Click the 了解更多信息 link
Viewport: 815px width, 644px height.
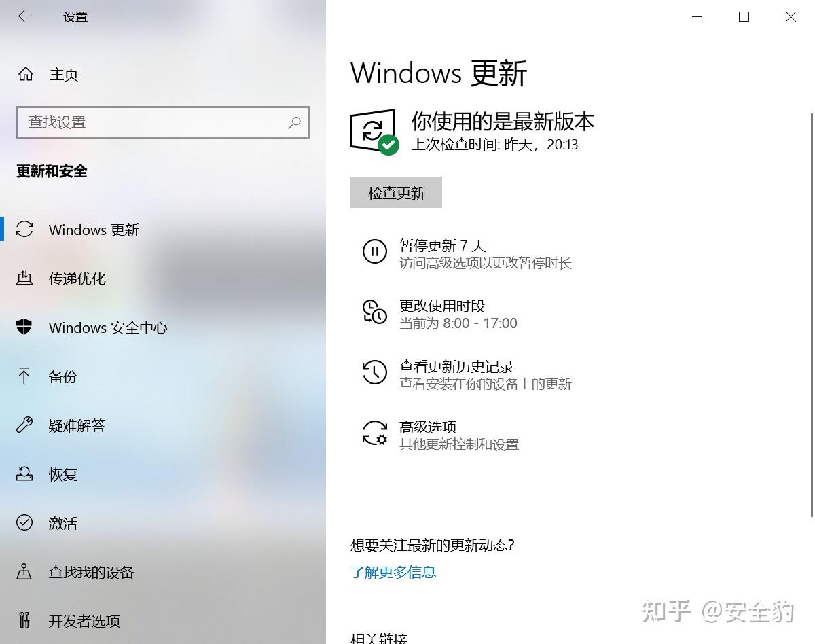point(393,572)
